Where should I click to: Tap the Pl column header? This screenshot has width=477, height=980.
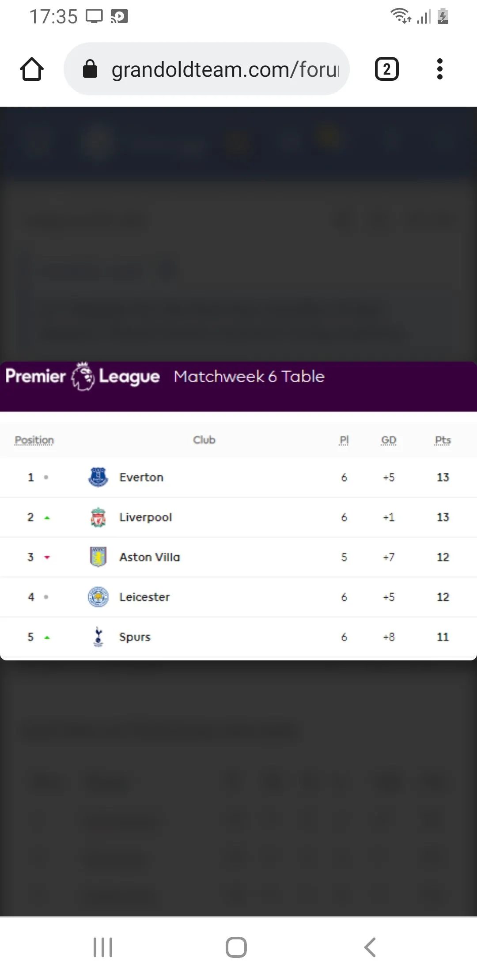(x=344, y=440)
